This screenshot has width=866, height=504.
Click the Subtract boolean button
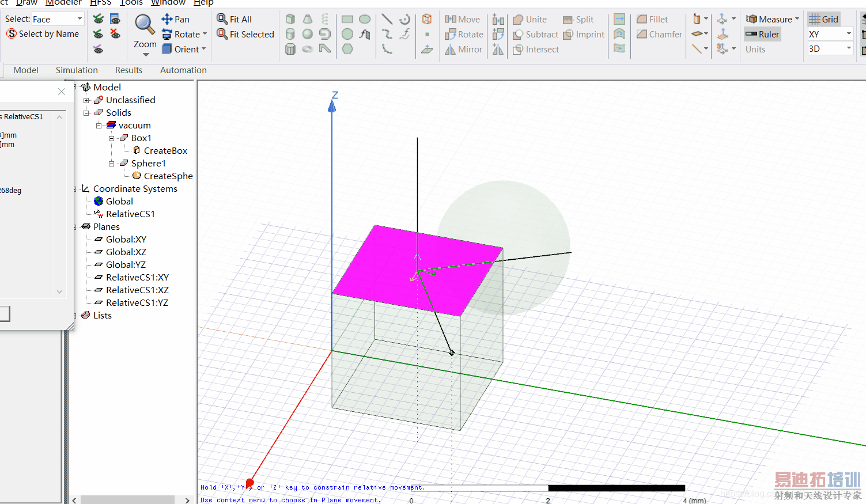click(x=535, y=34)
